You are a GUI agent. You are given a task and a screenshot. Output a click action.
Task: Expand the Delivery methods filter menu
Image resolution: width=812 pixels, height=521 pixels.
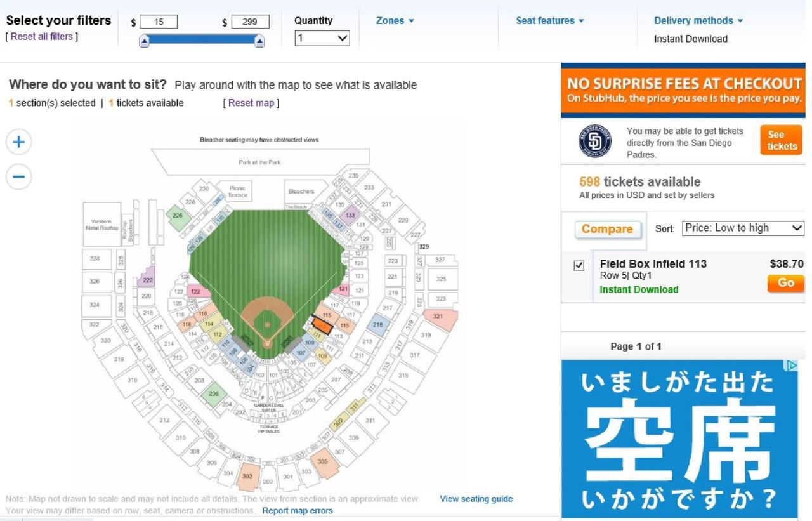[x=698, y=21]
